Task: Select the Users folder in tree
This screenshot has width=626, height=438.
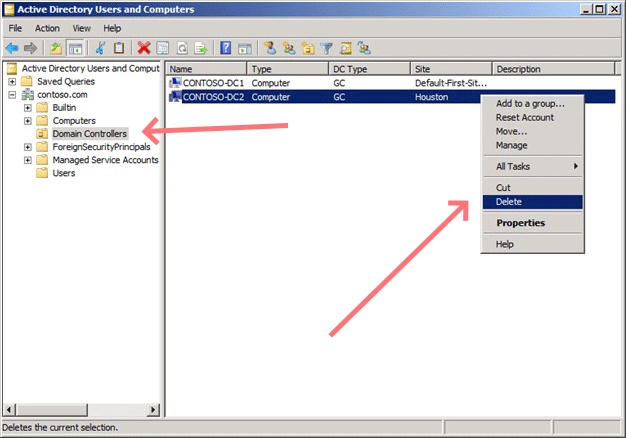Action: tap(63, 173)
